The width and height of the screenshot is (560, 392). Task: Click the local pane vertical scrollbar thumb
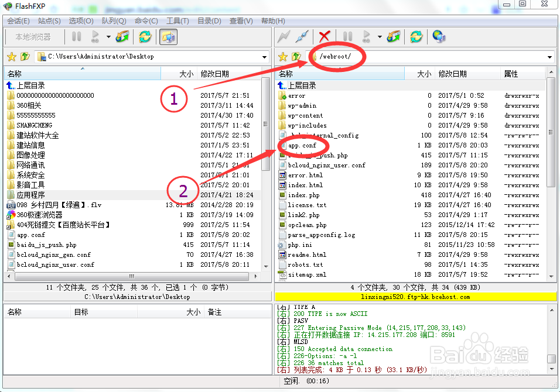[265, 124]
